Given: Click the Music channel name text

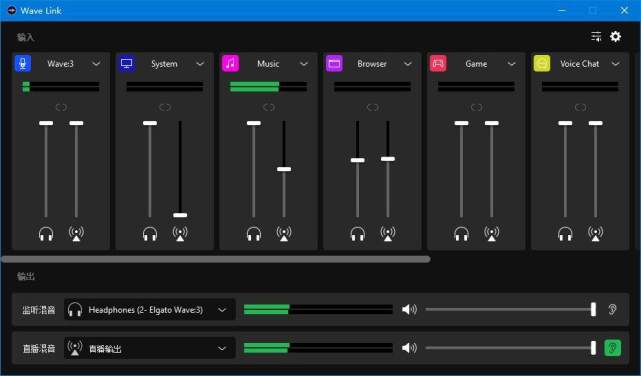Looking at the screenshot, I should tap(268, 64).
